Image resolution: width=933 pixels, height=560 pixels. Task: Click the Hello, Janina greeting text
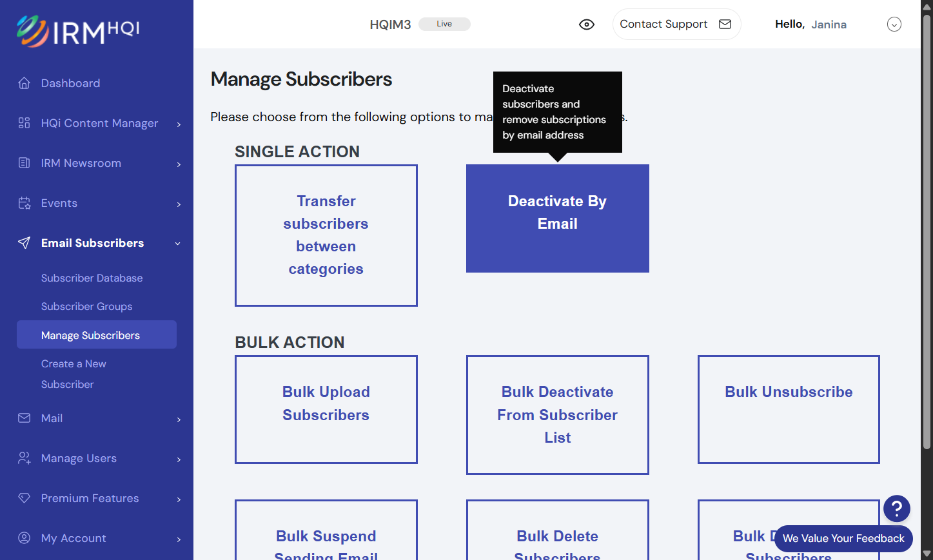coord(810,24)
